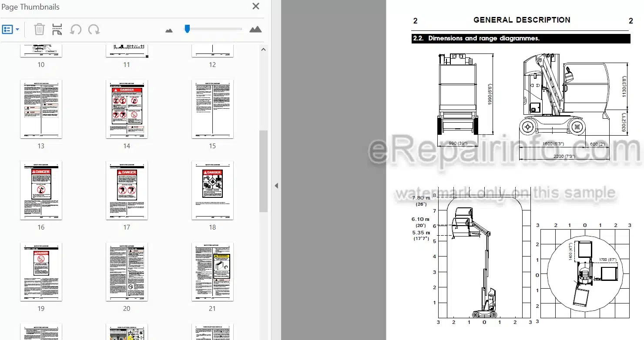Viewport: 644px width, 340px height.
Task: Select page 13 thumbnail
Action: pos(41,109)
